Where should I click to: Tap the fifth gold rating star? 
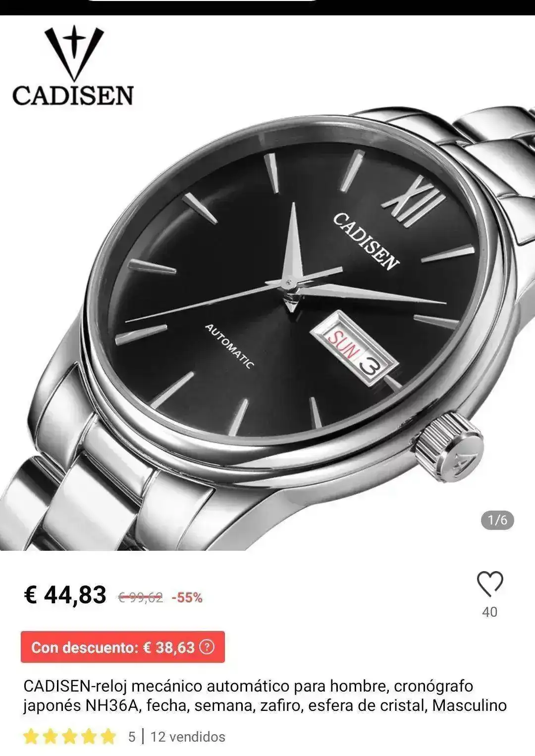point(107,737)
